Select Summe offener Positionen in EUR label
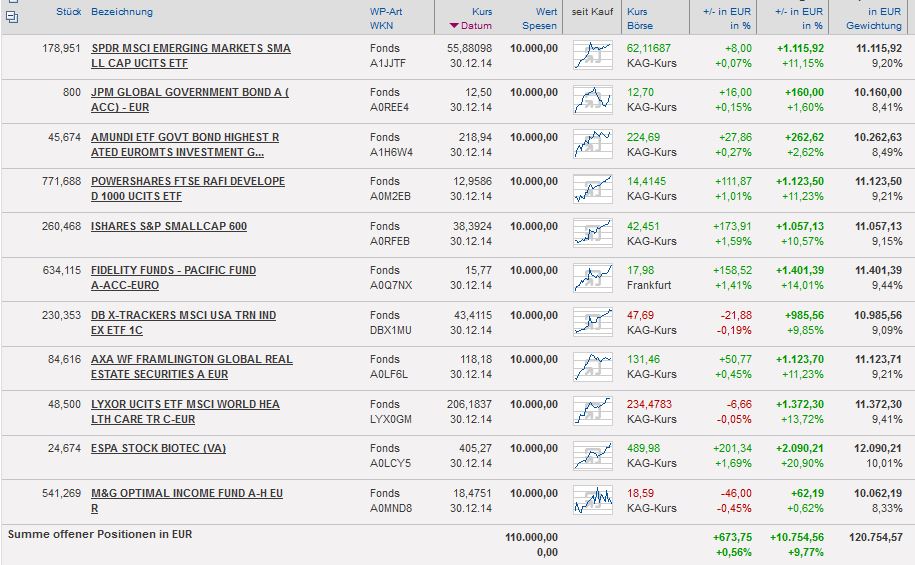The width and height of the screenshot is (915, 565). [x=100, y=534]
